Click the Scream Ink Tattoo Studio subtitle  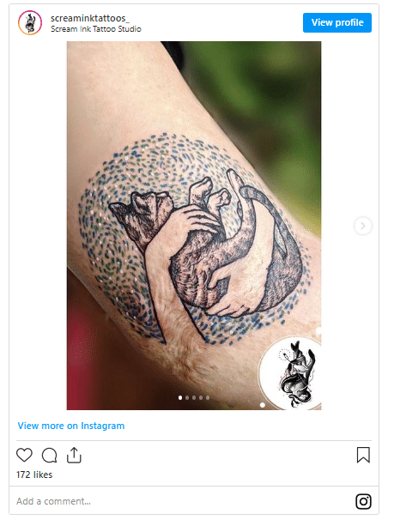tap(96, 29)
